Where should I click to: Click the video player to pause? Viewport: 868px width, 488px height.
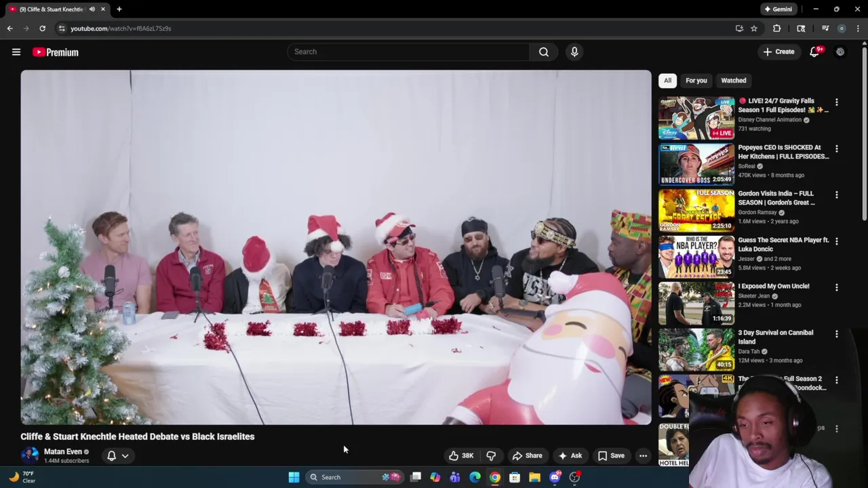[336, 247]
